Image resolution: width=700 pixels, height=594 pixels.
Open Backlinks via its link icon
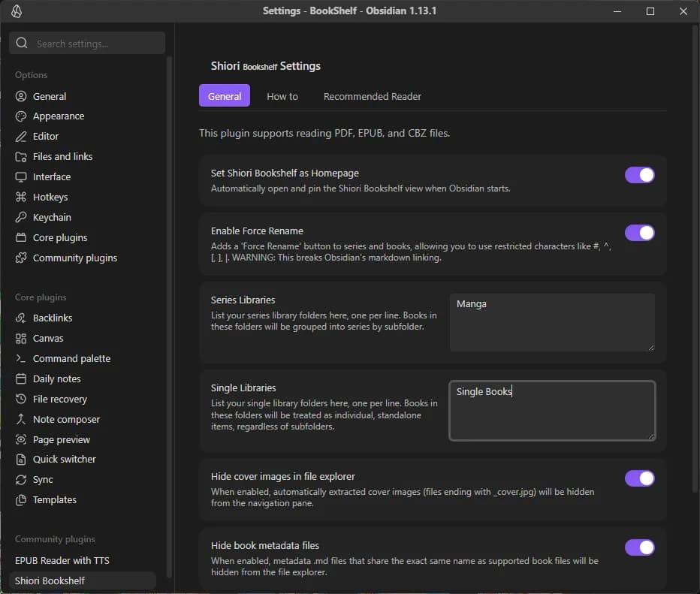coord(20,318)
